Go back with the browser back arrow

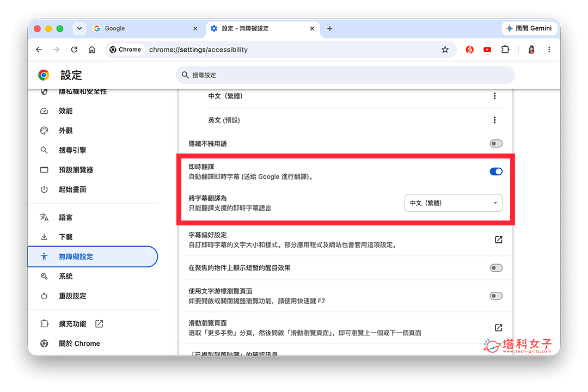click(x=39, y=50)
